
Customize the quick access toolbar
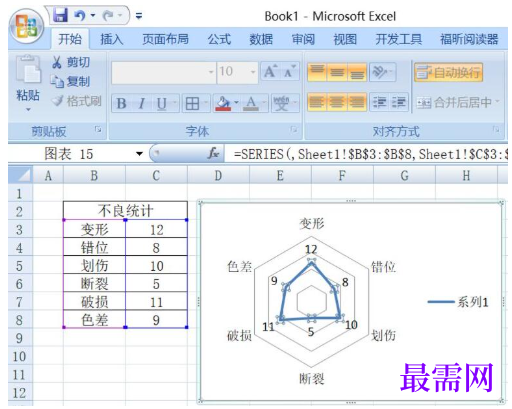[x=139, y=16]
